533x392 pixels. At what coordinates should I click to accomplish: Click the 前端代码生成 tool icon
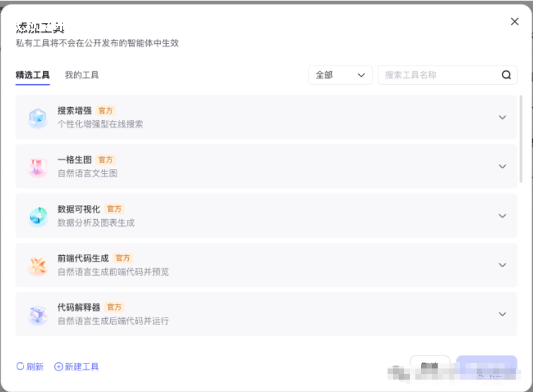click(38, 266)
